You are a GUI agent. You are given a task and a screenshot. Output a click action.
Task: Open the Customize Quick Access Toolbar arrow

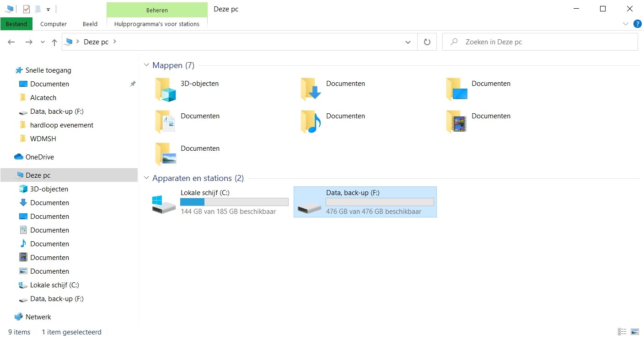[x=48, y=9]
